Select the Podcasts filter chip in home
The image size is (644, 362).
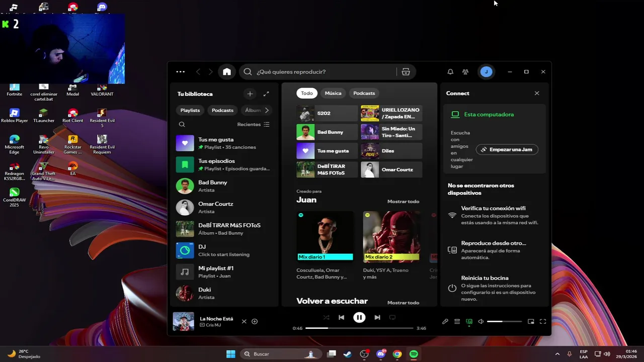pos(364,93)
